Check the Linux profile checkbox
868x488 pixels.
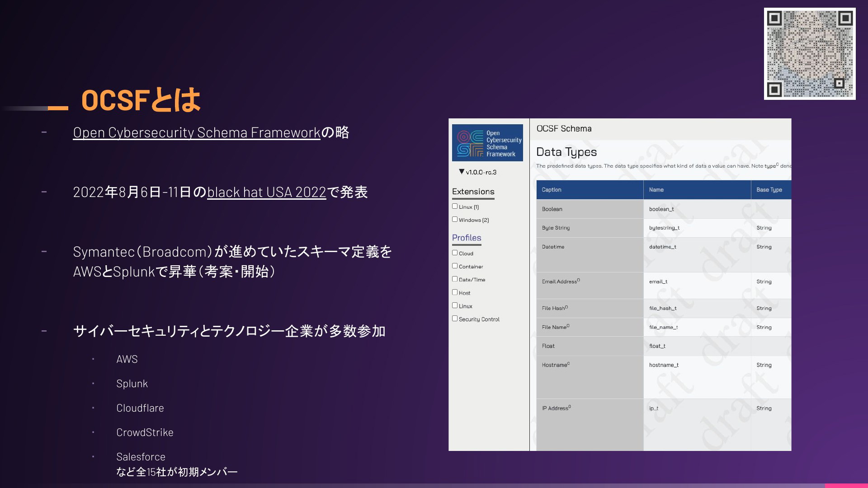(x=455, y=305)
